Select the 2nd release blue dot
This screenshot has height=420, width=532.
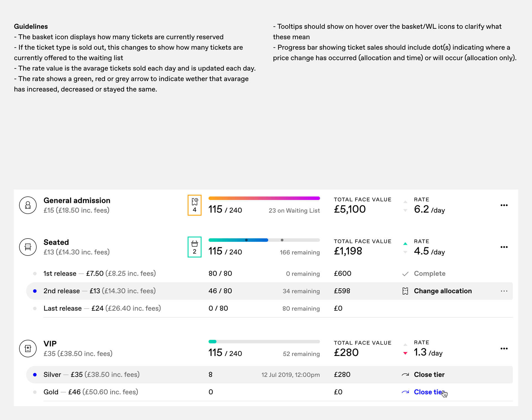point(35,291)
